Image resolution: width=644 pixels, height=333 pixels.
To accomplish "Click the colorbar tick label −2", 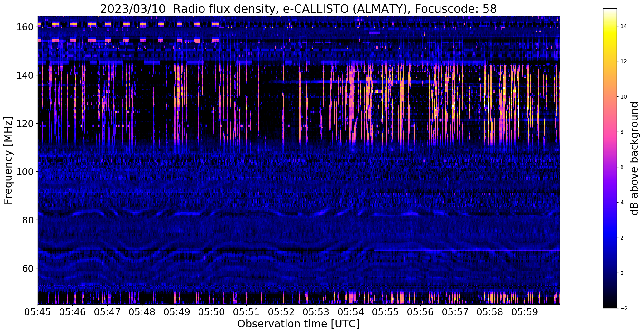I will pos(624,308).
